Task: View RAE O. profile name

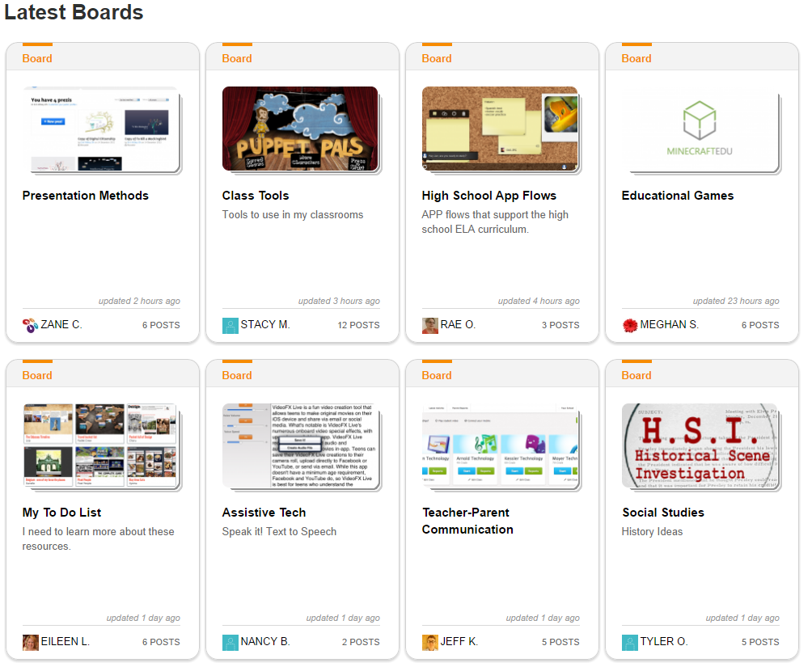Action: click(457, 325)
